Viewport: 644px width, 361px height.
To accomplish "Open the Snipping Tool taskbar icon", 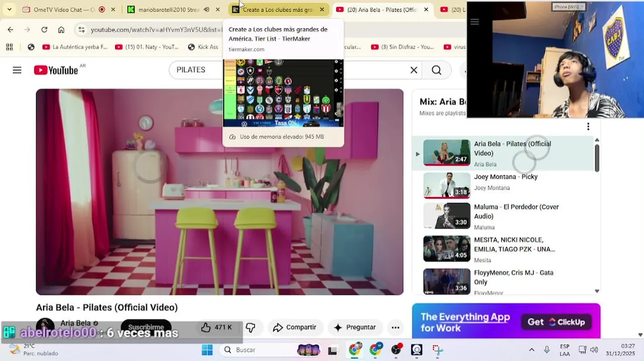I will [x=437, y=350].
